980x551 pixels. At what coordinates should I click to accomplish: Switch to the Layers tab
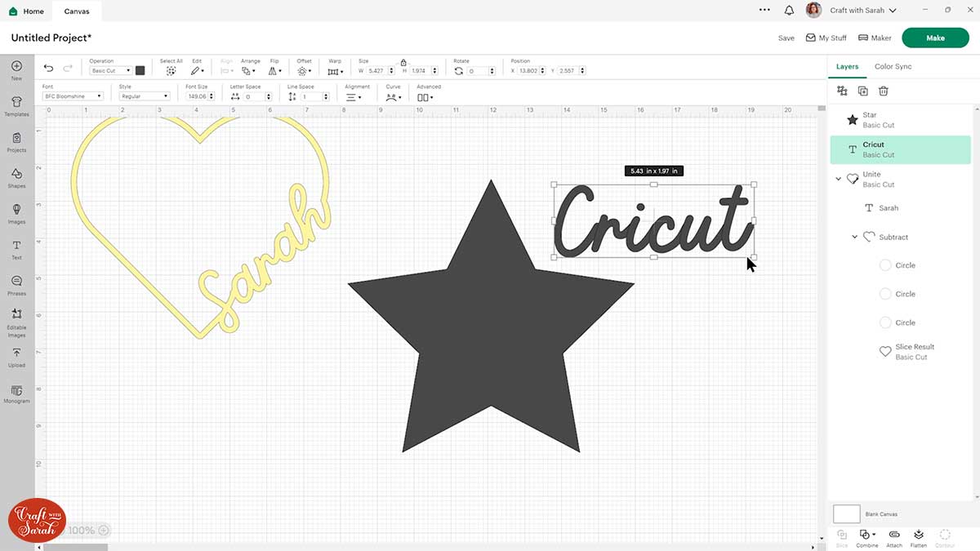point(847,67)
